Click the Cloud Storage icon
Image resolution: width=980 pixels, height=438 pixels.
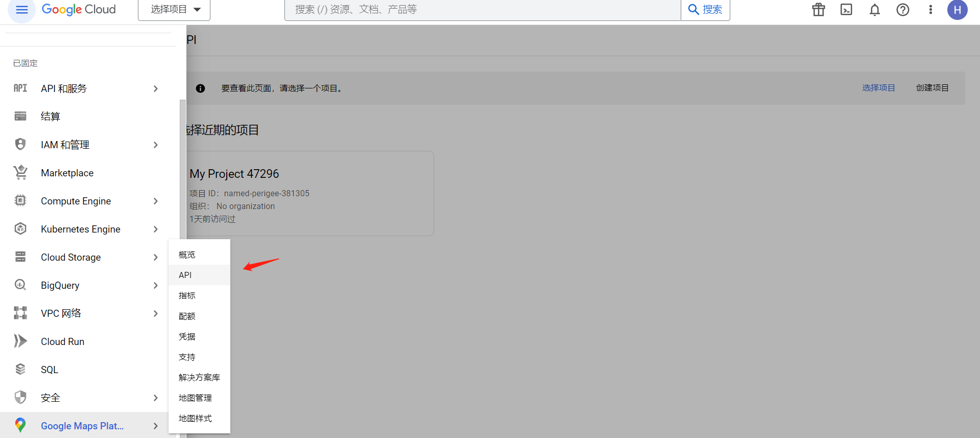coord(20,257)
